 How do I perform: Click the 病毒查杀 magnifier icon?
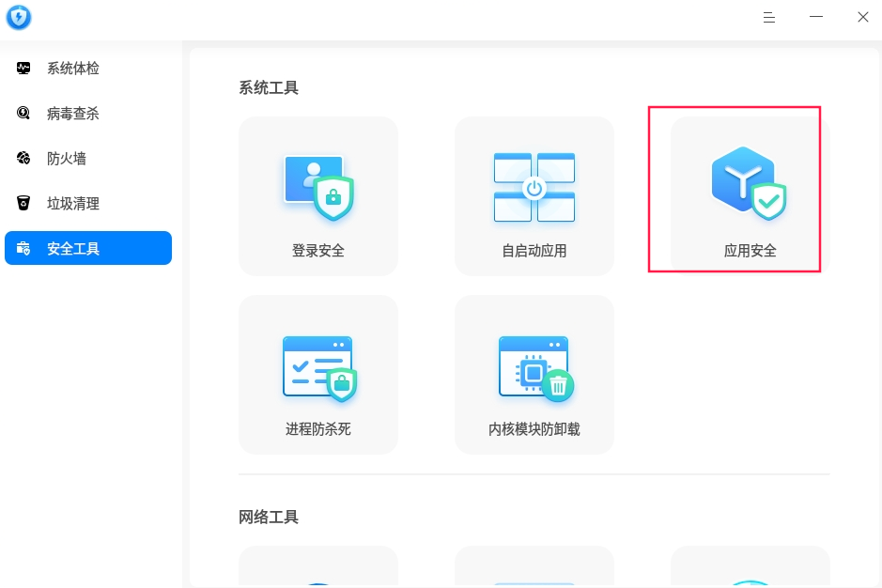(x=23, y=113)
